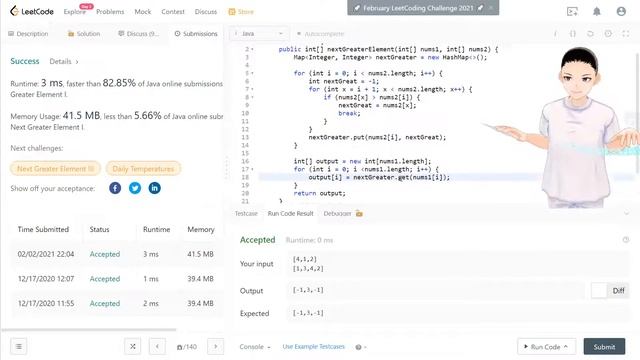Switch to the Solution tab
Viewport: 640px width, 360px height.
click(84, 33)
